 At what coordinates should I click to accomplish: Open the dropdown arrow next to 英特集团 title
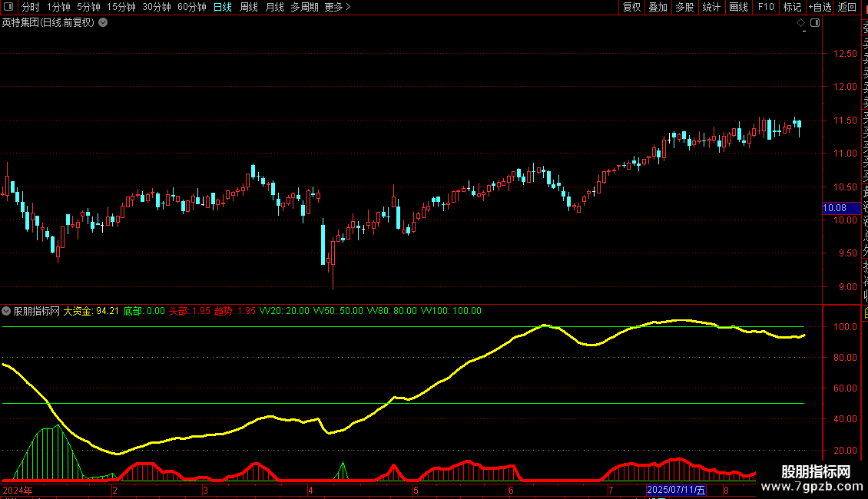coord(103,23)
